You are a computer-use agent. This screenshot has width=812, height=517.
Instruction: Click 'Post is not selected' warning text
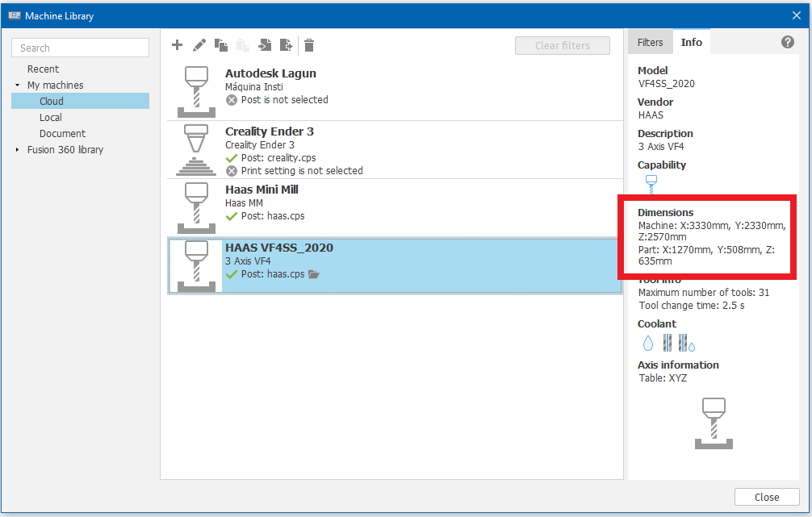coord(284,100)
